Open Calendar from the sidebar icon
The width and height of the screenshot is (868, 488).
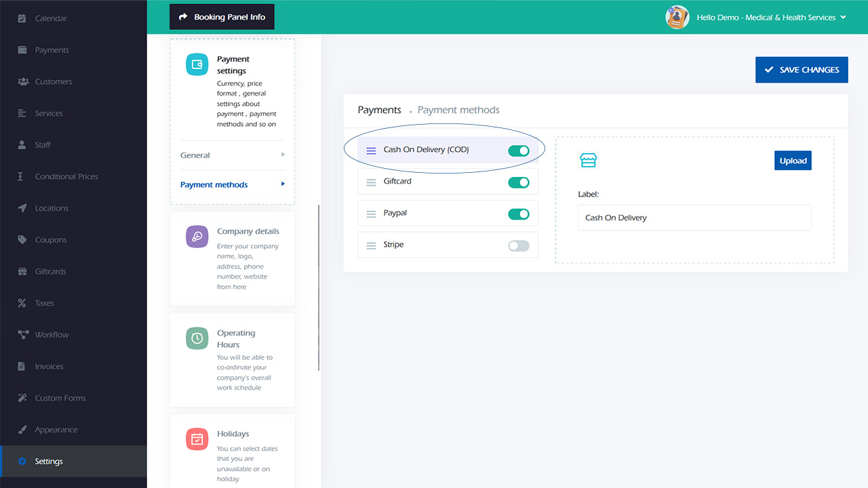click(22, 18)
